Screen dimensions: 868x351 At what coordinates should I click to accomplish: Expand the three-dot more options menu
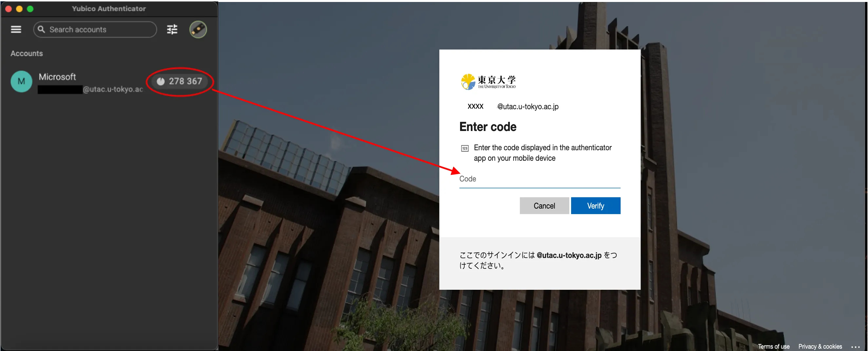[x=855, y=347]
